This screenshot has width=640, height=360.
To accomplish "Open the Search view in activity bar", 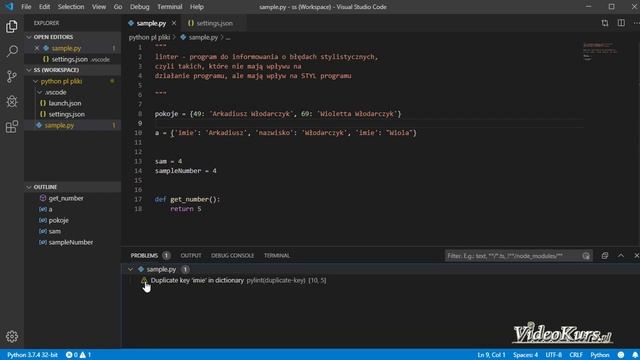I will pos(12,51).
